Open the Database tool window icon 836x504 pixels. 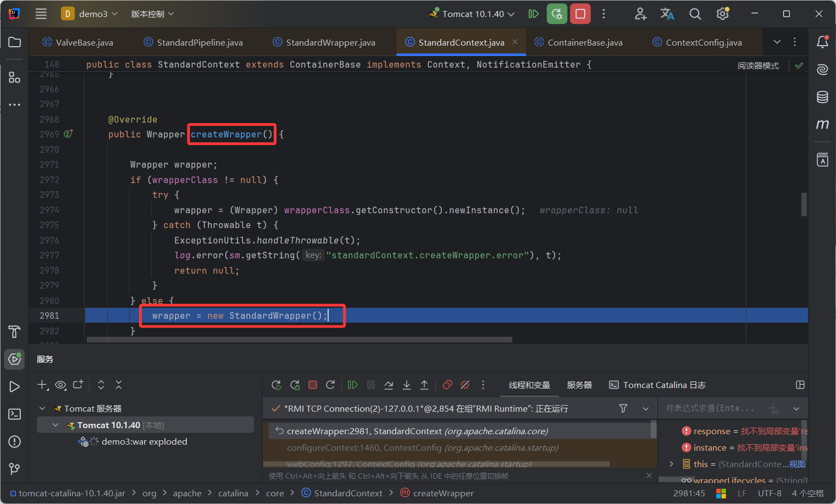pos(822,97)
